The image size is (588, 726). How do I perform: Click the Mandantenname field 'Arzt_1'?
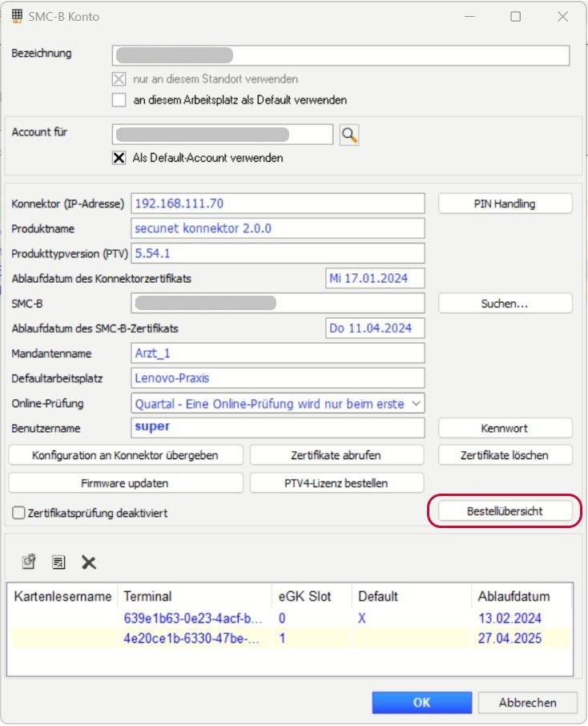pos(278,353)
